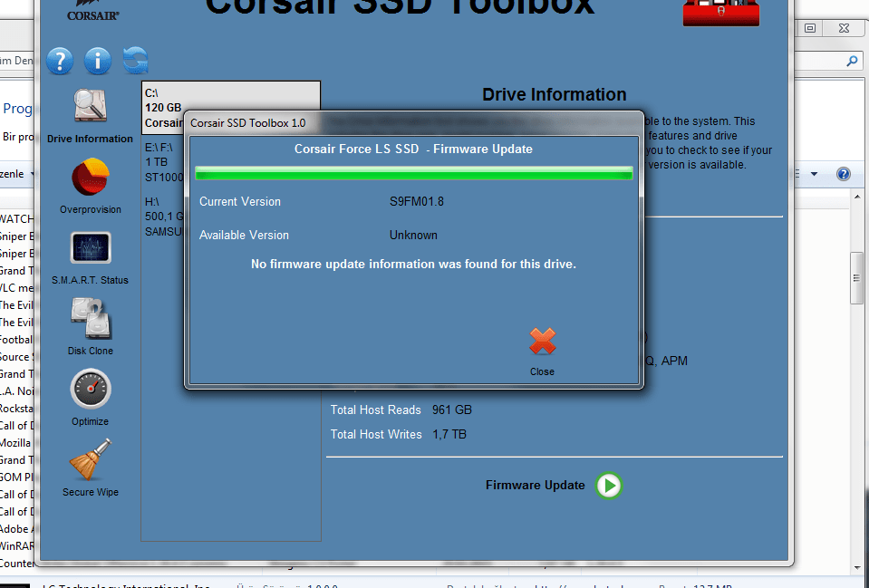Click the search magnifier in background window
This screenshot has height=588, width=869.
pyautogui.click(x=852, y=61)
